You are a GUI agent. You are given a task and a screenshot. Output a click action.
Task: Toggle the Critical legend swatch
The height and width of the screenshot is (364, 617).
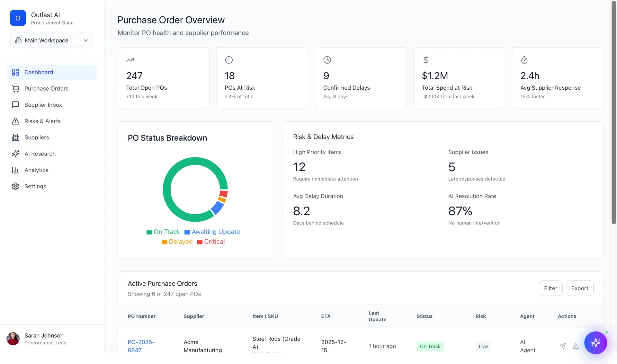pos(200,242)
